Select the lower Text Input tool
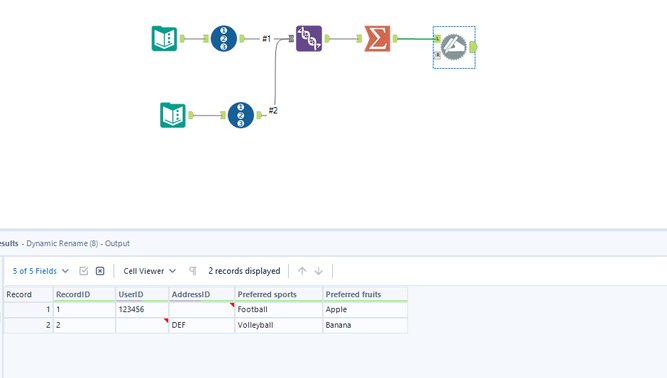The height and width of the screenshot is (378, 667). 173,115
